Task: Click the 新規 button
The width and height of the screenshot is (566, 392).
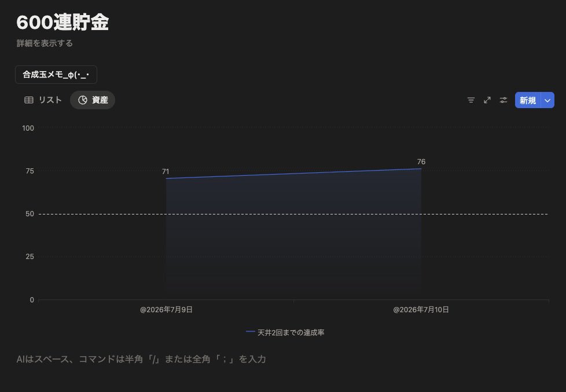Action: pos(527,100)
